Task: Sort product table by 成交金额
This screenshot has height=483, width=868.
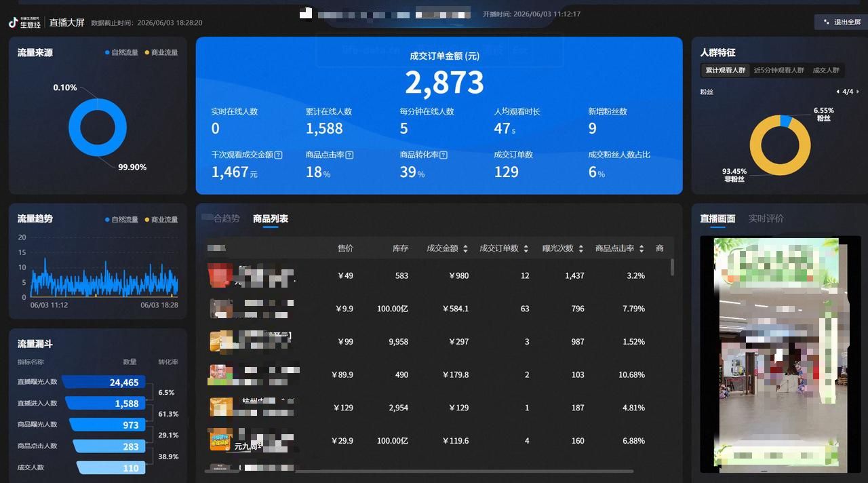Action: click(x=465, y=249)
